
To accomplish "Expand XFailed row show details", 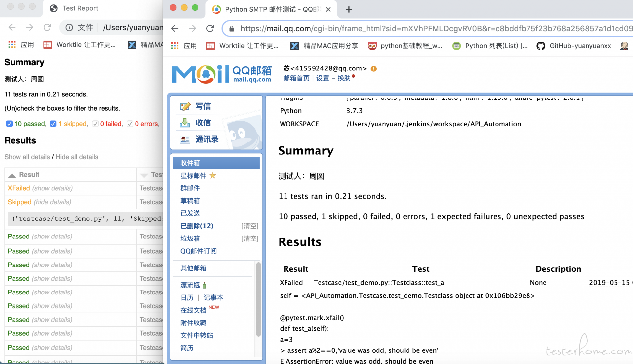I will click(x=52, y=188).
